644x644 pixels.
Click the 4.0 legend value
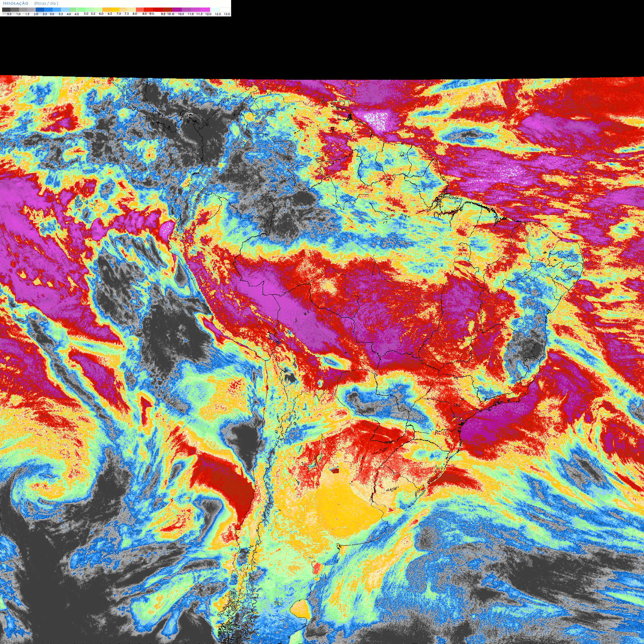click(x=69, y=14)
